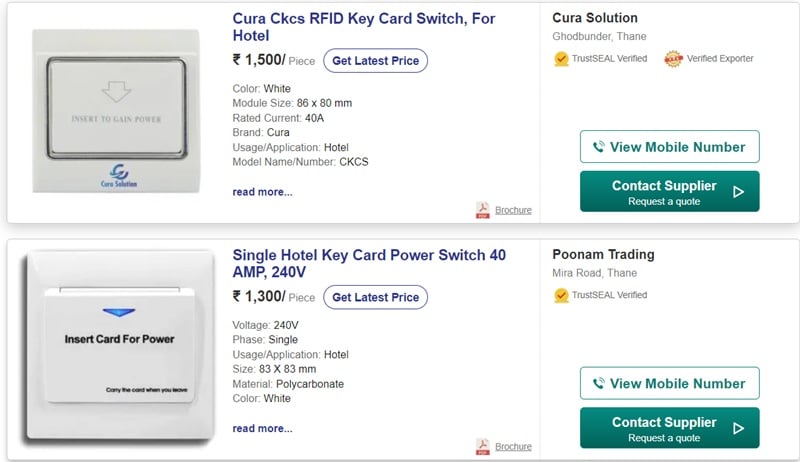
Task: Click Poonam Trading's TrustSEAL Verified badge icon
Action: 562,295
